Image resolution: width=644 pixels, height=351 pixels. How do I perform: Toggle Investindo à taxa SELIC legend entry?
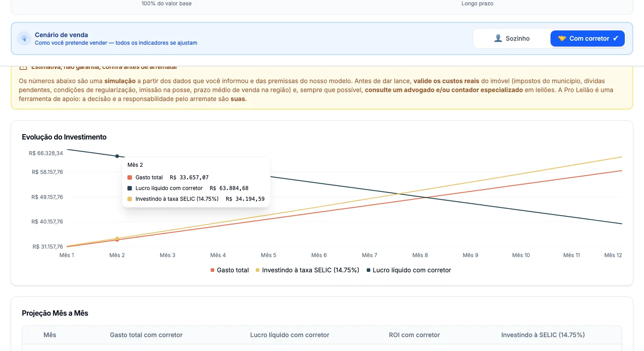307,270
